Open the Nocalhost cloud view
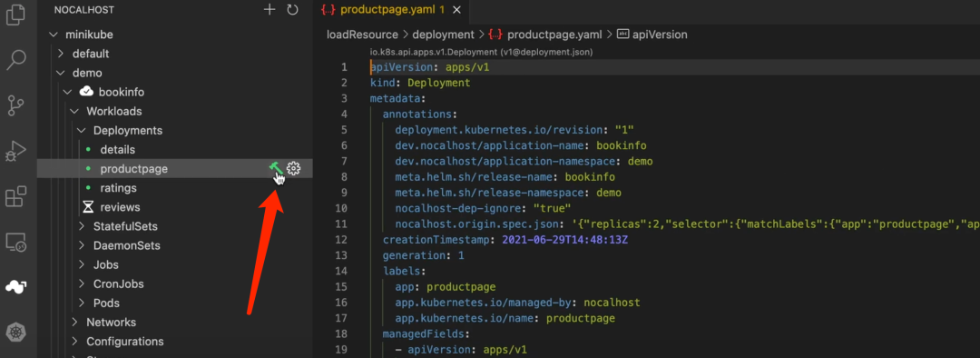Screen dimensions: 980x358 point(15,286)
